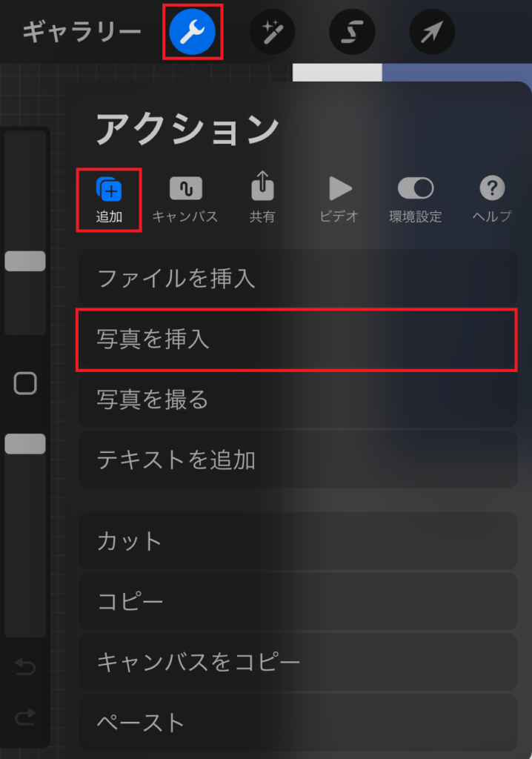Image resolution: width=532 pixels, height=759 pixels.
Task: Open the ヘルプ question mark icon
Action: (492, 200)
